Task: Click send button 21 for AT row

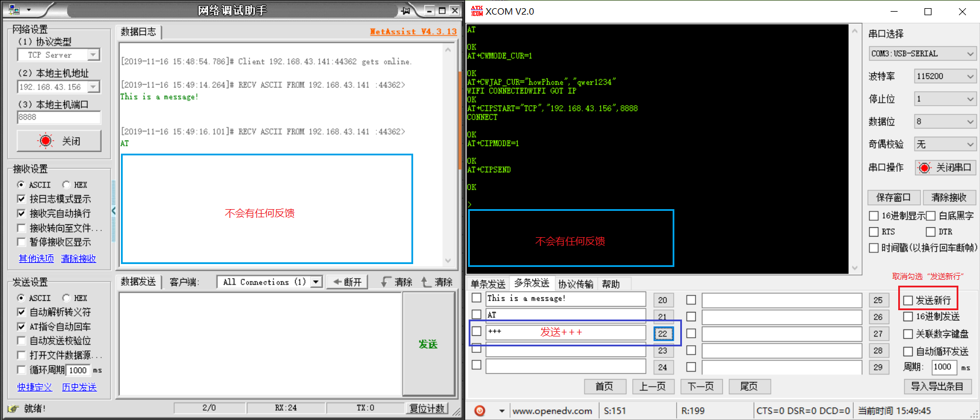Action: pos(663,317)
